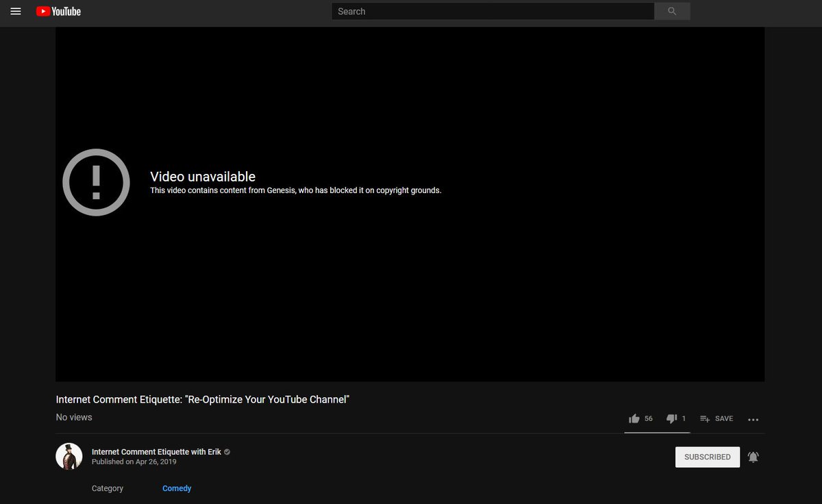Click the verified badge next to channel name
The image size is (822, 504).
point(227,452)
